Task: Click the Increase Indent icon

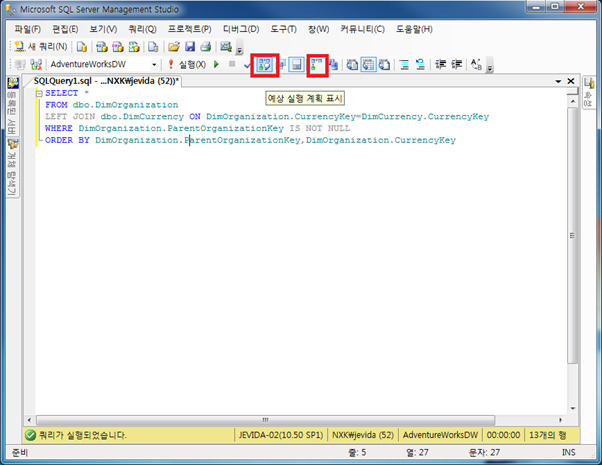Action: (x=456, y=65)
